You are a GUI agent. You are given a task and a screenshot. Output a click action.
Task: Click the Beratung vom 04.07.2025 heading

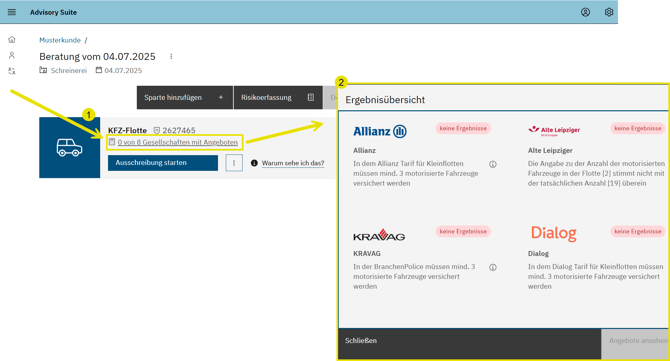[97, 56]
